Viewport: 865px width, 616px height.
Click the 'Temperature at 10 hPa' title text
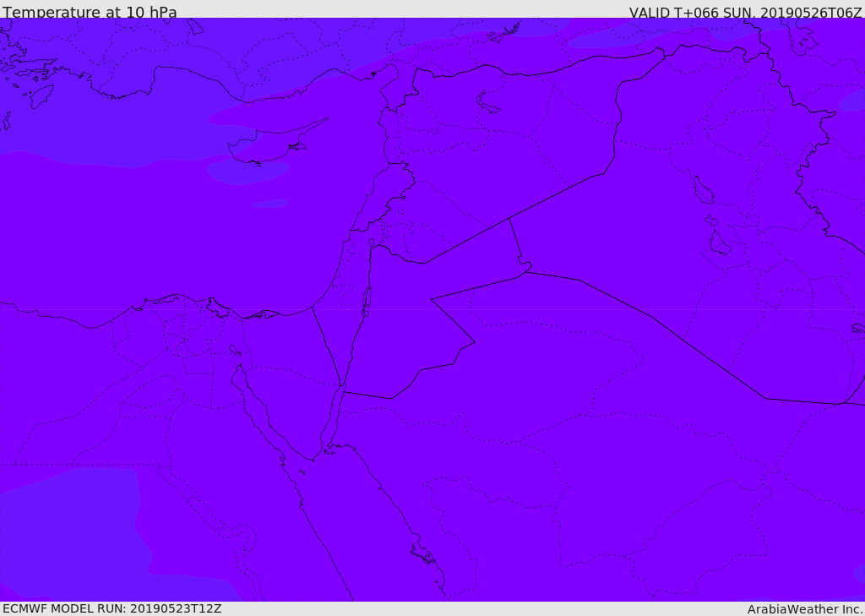point(90,12)
